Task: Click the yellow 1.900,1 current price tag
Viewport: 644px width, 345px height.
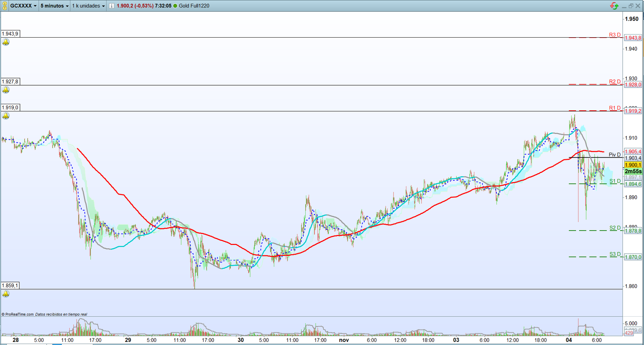Action: [x=633, y=165]
